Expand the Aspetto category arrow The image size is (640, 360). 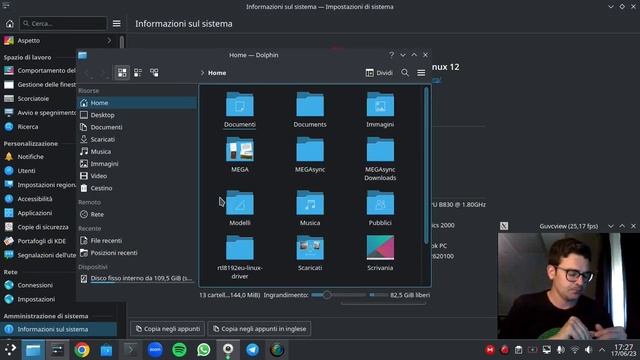coord(109,40)
